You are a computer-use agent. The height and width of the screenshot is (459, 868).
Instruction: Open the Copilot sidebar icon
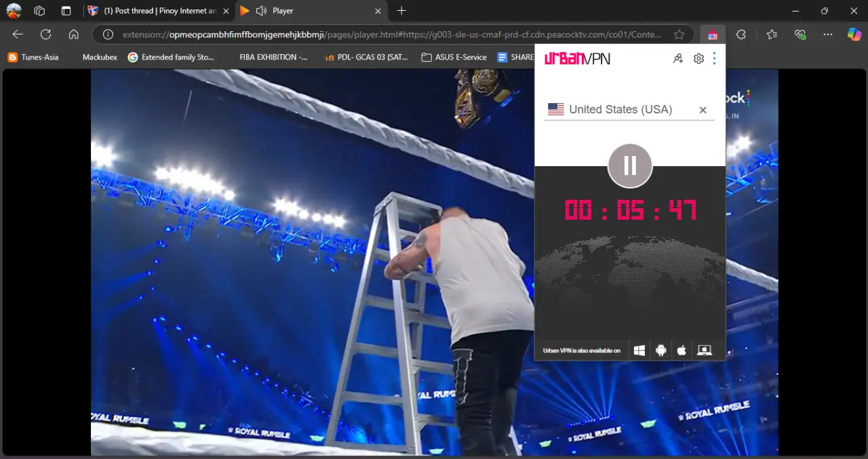pyautogui.click(x=854, y=35)
